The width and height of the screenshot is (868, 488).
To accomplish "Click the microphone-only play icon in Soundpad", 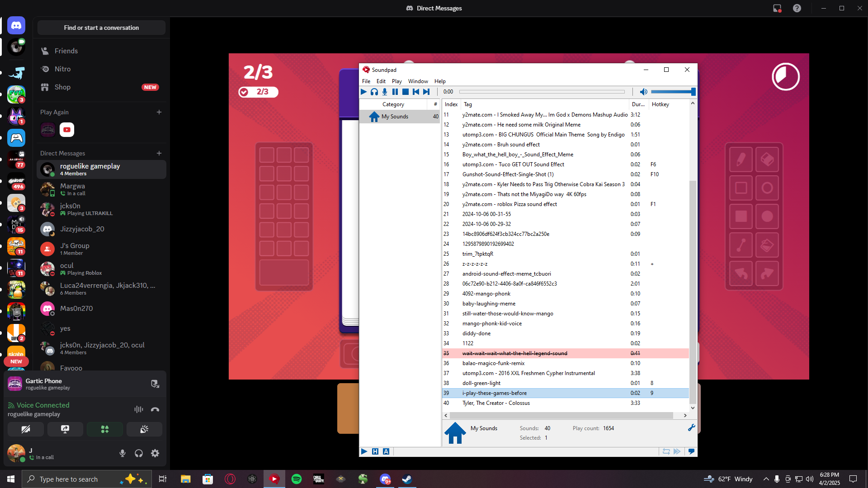I will point(385,92).
